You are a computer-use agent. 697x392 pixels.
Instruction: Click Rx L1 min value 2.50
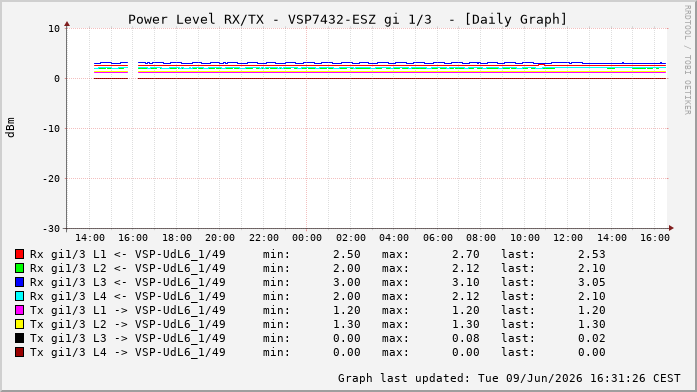pos(347,254)
